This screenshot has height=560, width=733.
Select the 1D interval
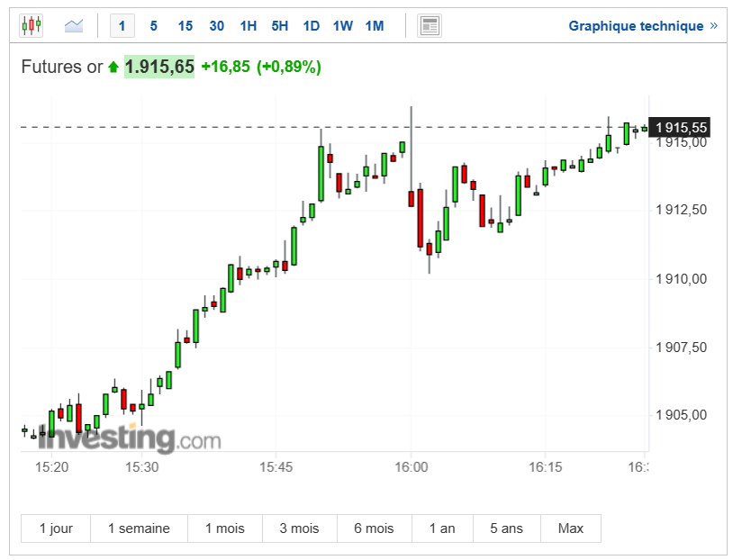coord(312,26)
